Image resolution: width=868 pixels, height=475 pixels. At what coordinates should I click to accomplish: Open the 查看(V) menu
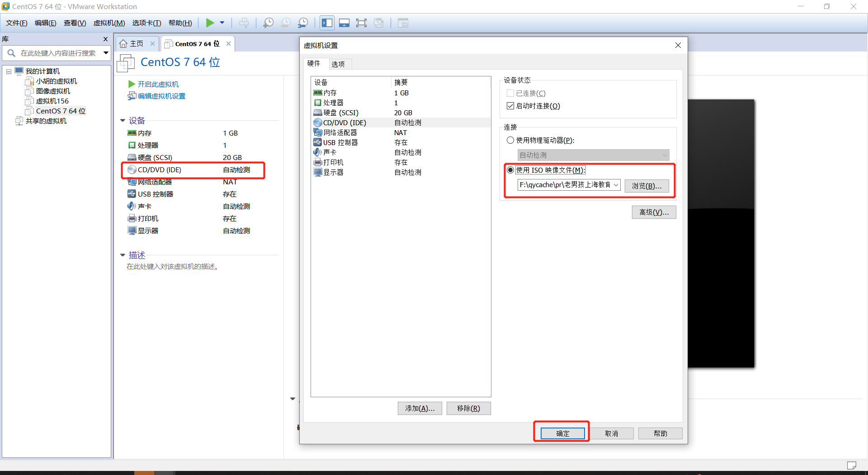point(75,23)
